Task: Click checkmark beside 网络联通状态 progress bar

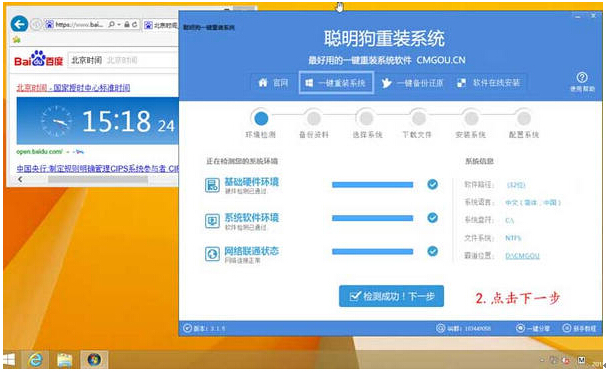Action: 432,251
